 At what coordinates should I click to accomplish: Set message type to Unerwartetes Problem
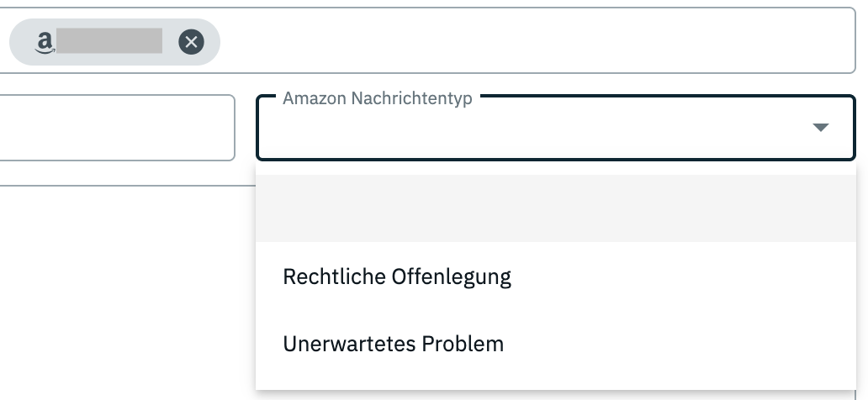click(x=394, y=344)
